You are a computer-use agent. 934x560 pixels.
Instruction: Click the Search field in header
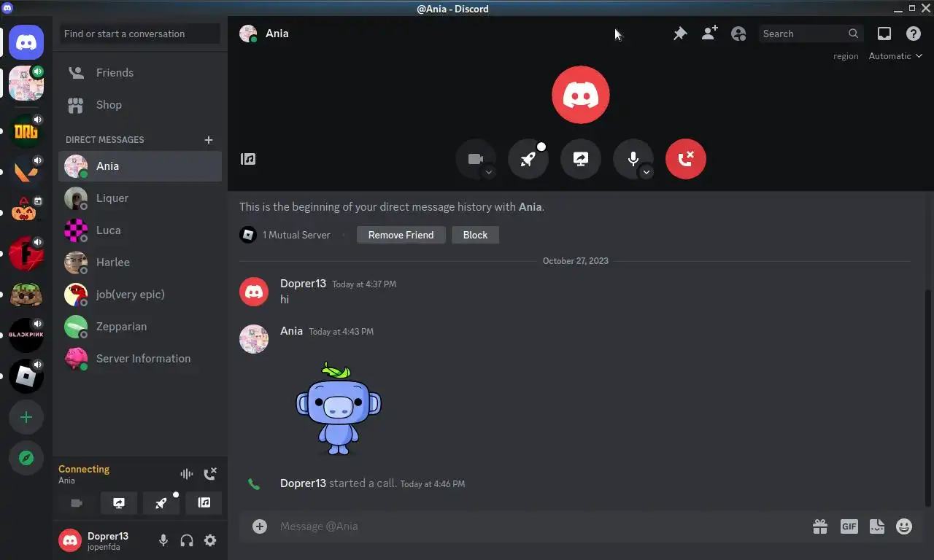pyautogui.click(x=811, y=34)
